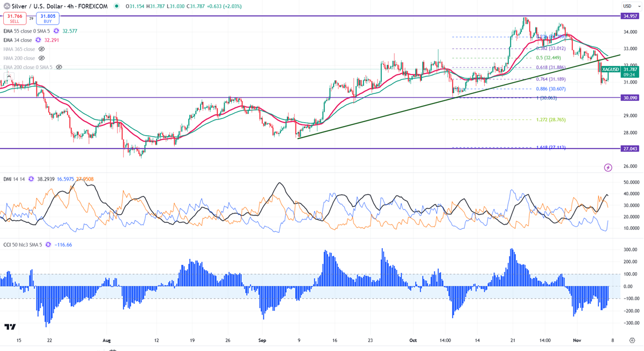The image size is (644, 351).
Task: Show the hidden EMA 200 indicator
Action: pos(59,68)
